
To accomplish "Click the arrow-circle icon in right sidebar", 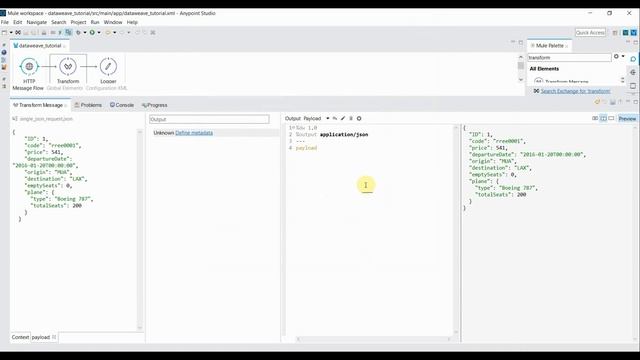I will click(x=633, y=72).
